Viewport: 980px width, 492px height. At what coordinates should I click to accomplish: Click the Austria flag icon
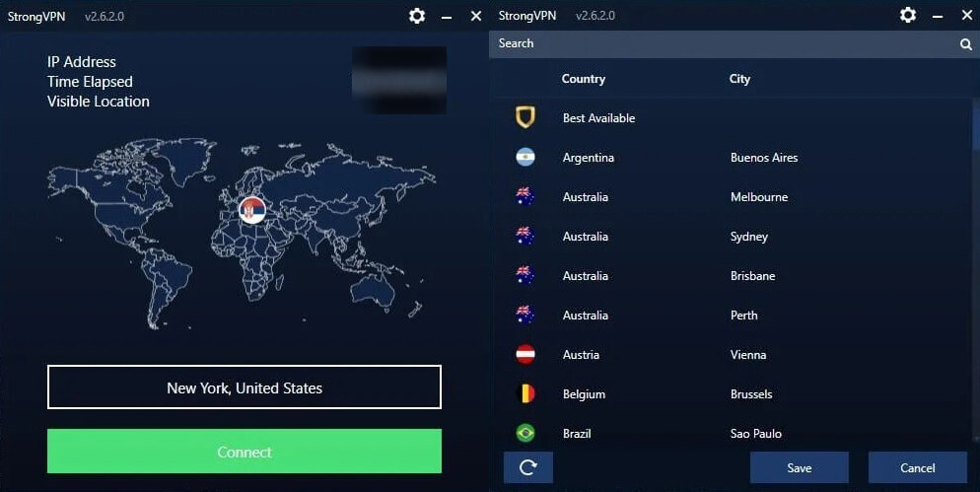525,354
